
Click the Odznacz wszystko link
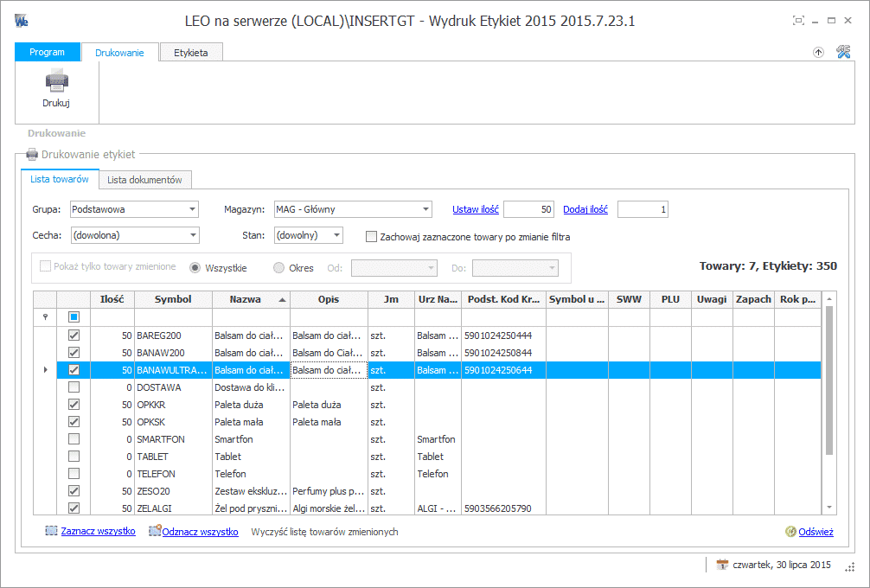point(201,532)
